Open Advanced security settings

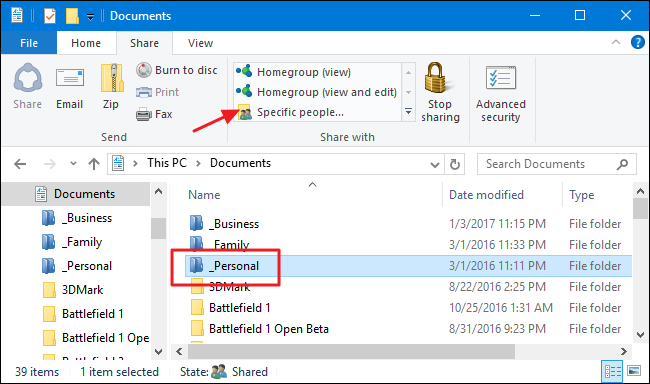501,94
